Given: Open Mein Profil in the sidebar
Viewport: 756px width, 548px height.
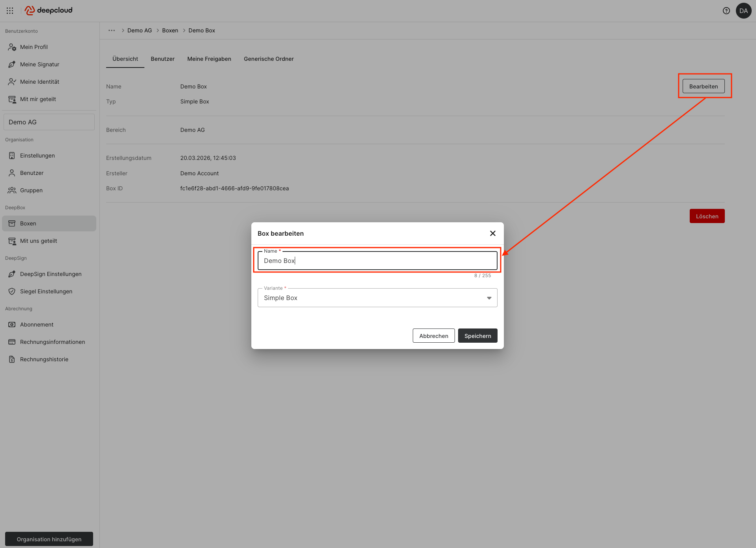Looking at the screenshot, I should 34,47.
